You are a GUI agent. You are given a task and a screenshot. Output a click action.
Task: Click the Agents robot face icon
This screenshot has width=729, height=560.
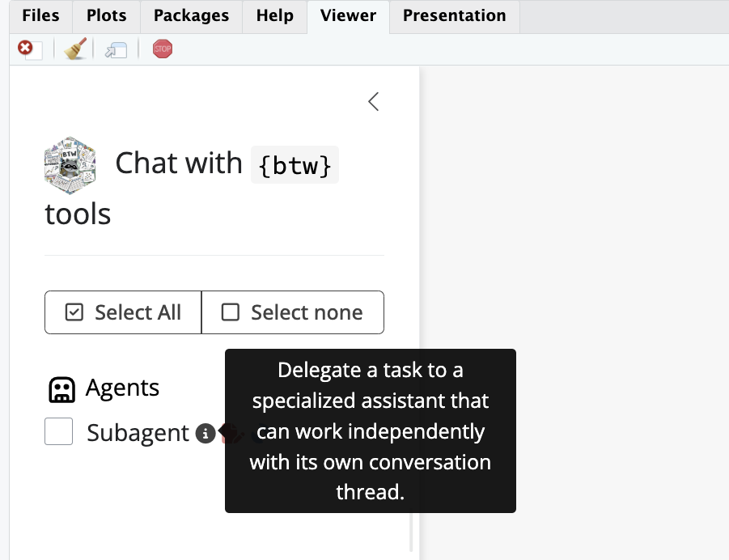point(62,390)
